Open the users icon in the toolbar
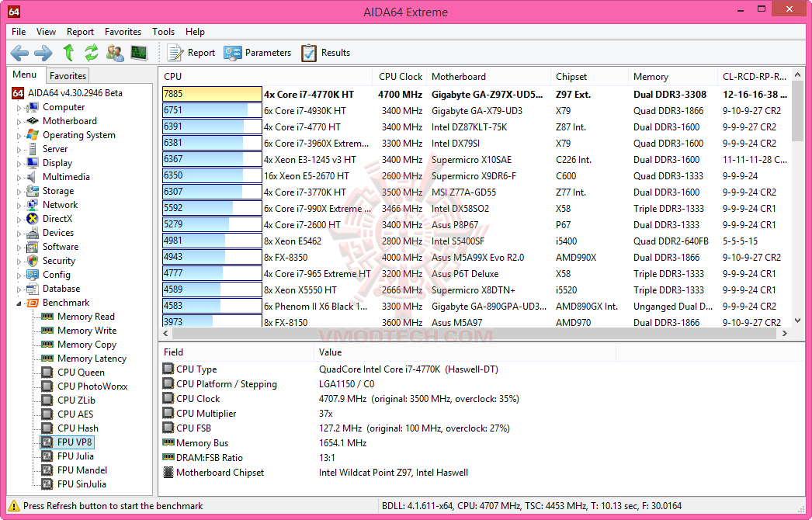 [x=115, y=53]
